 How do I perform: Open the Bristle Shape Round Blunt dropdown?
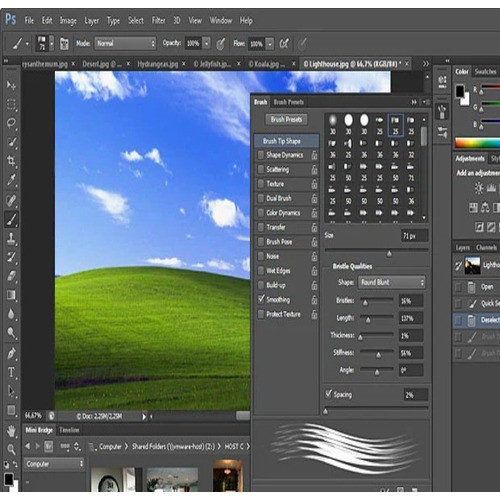(392, 283)
